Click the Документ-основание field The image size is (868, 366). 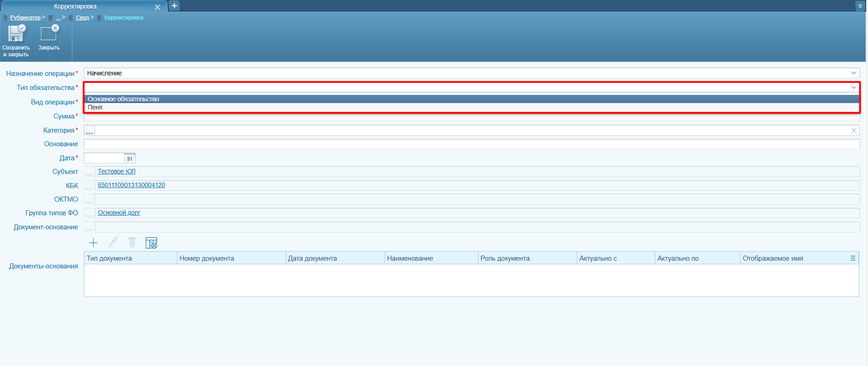coord(477,227)
